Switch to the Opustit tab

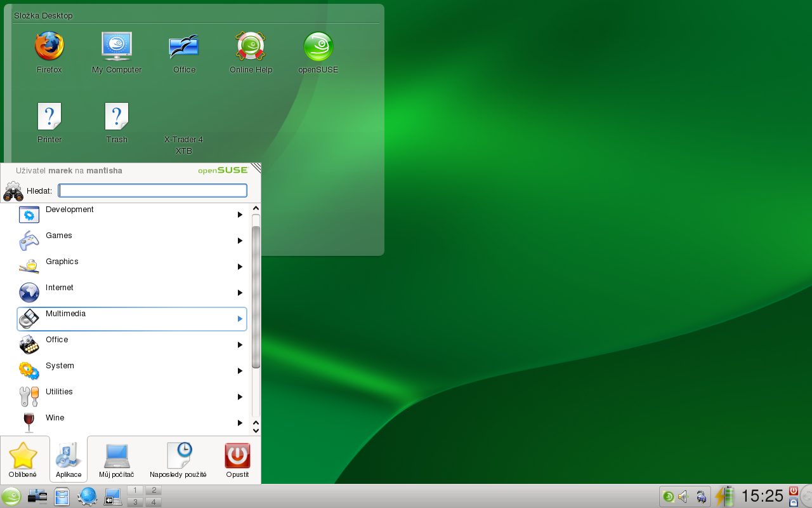click(237, 460)
